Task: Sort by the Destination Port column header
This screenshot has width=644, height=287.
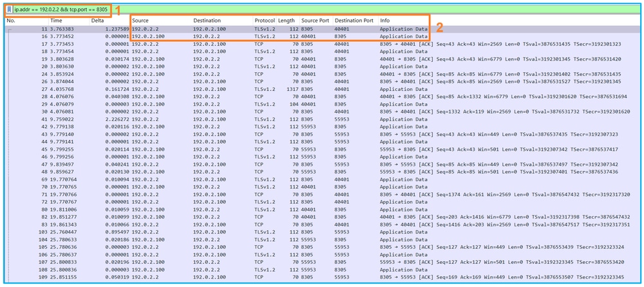Action: pos(355,21)
